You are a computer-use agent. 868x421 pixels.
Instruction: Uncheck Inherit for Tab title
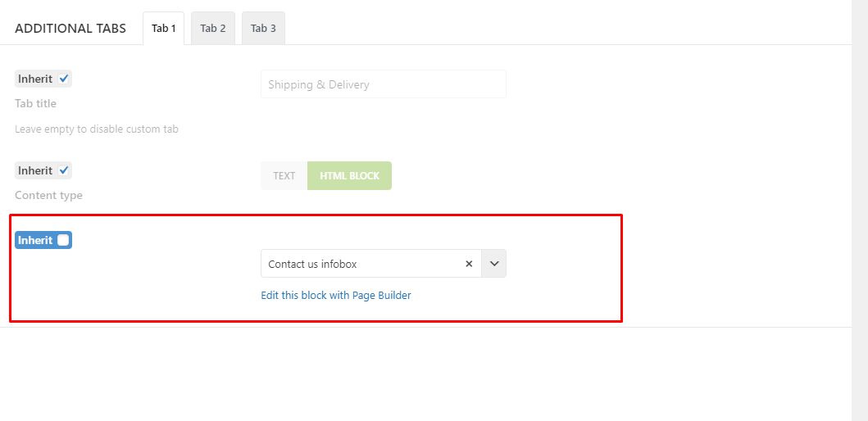click(64, 79)
